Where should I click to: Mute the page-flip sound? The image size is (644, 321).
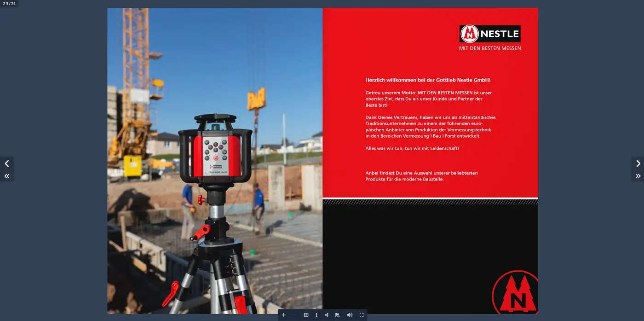coord(350,315)
